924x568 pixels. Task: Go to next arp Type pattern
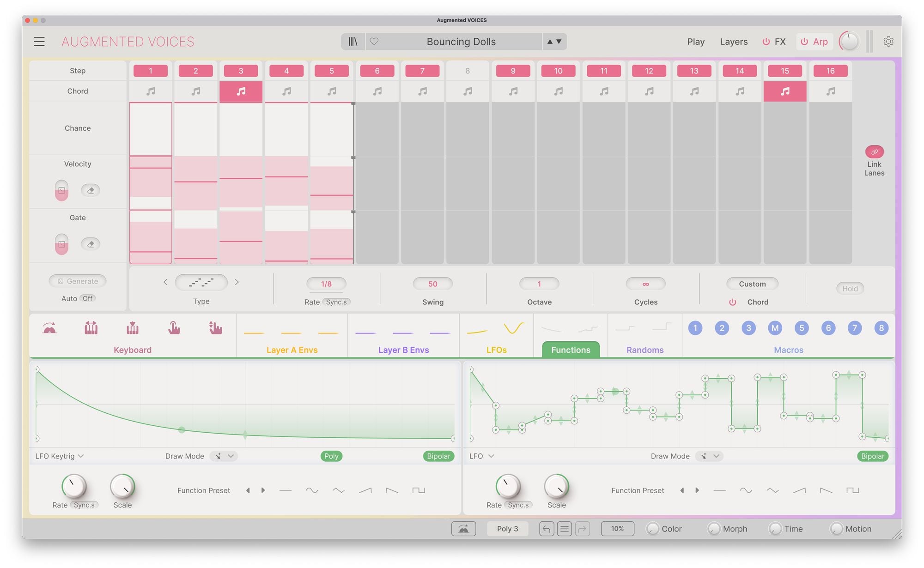(237, 282)
